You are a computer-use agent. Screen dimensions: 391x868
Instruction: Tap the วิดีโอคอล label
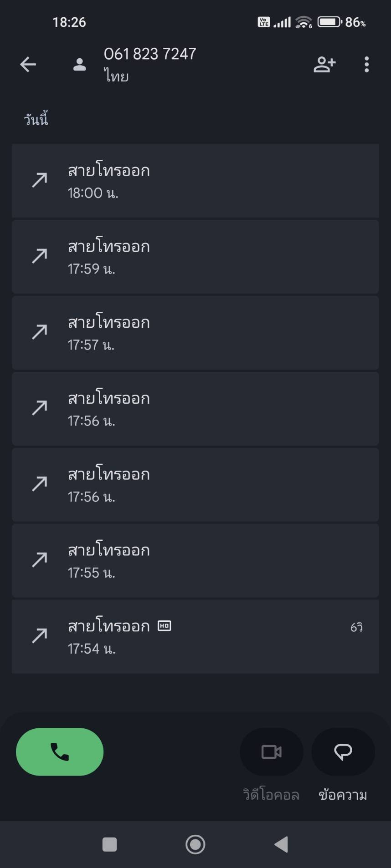click(271, 795)
